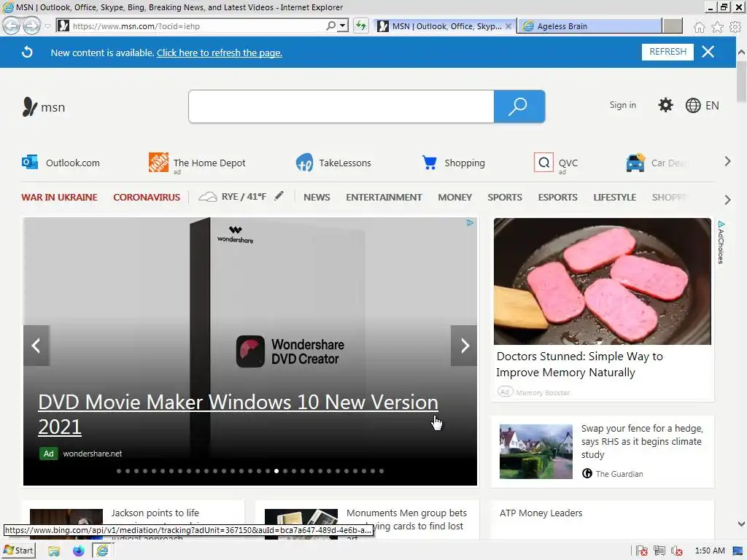Switch to the Ageless Brain tab

[x=589, y=26]
